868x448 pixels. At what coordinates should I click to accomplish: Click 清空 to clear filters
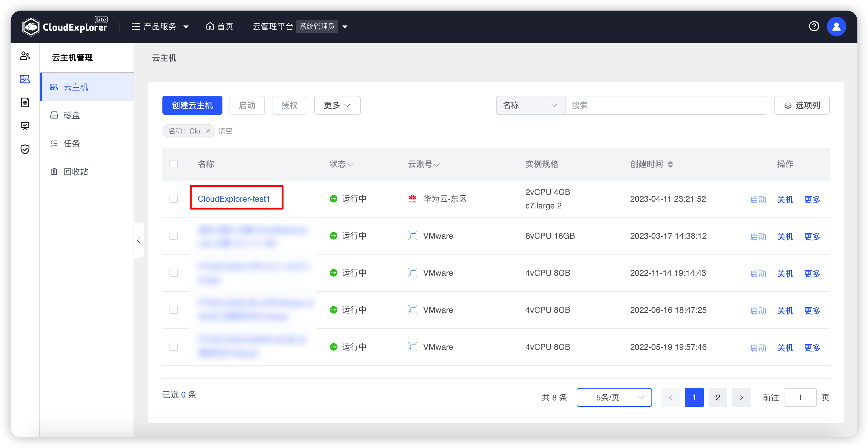[x=225, y=131]
